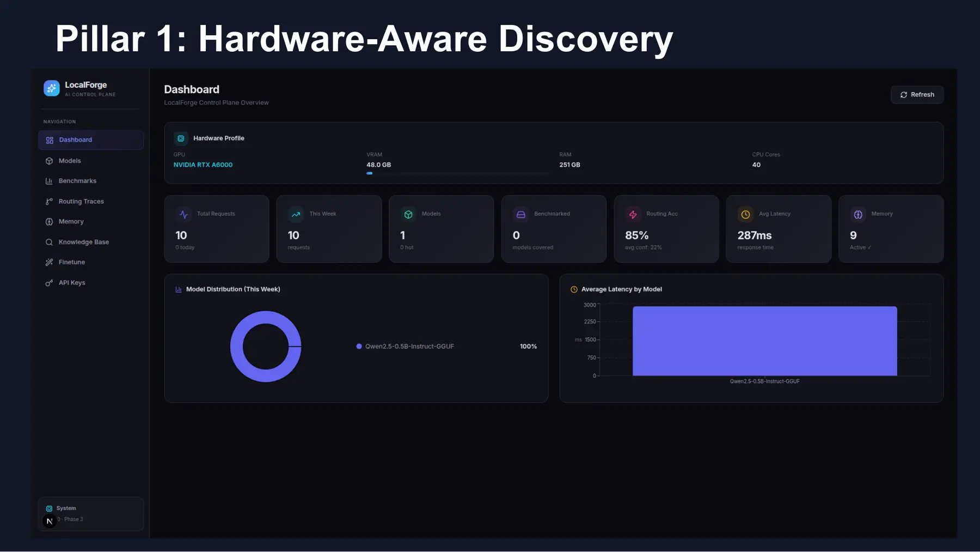Viewport: 980px width, 552px height.
Task: Click the '0 hot' models text
Action: pyautogui.click(x=407, y=247)
